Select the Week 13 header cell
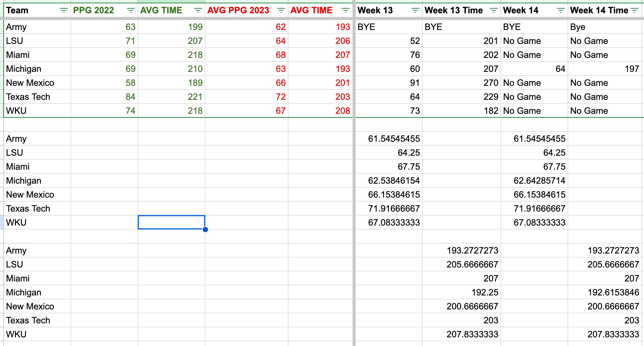The width and height of the screenshot is (644, 346). click(x=389, y=10)
